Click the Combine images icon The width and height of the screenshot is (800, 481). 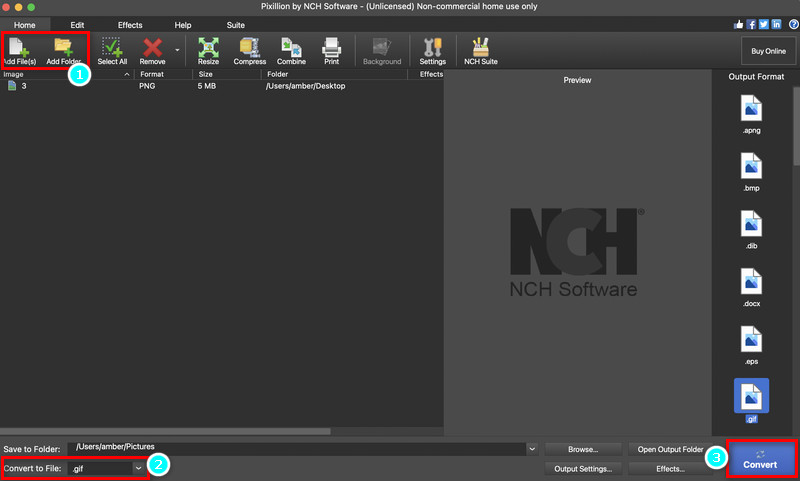(x=291, y=51)
